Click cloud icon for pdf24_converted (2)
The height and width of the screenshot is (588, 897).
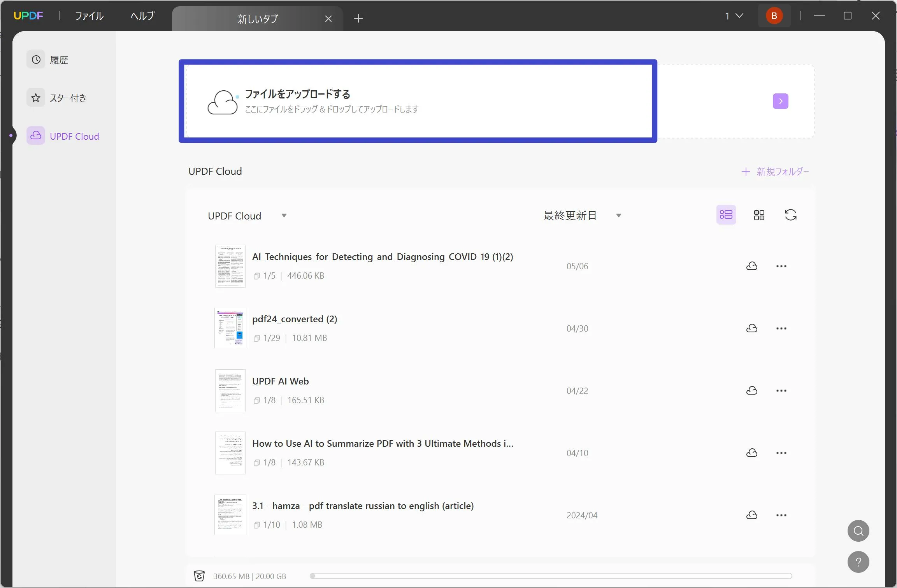point(752,328)
